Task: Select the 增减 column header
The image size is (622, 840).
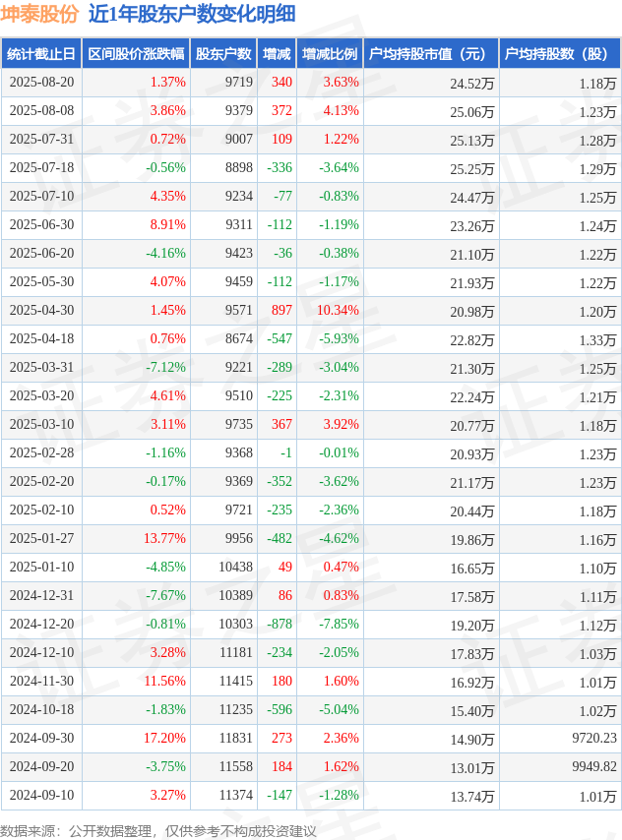Action: (x=277, y=53)
